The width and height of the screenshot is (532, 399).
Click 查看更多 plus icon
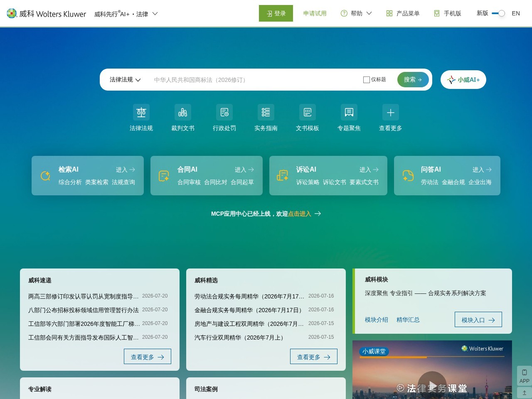pyautogui.click(x=391, y=112)
